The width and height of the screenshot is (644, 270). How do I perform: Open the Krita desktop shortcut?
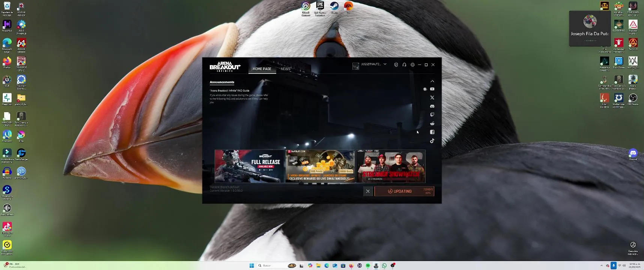click(x=21, y=136)
